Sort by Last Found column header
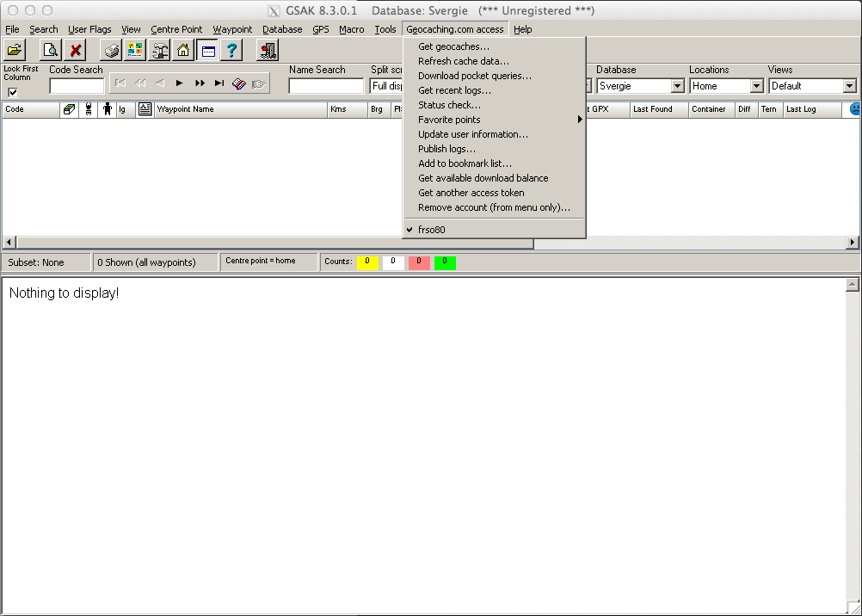The width and height of the screenshot is (862, 616). [659, 109]
